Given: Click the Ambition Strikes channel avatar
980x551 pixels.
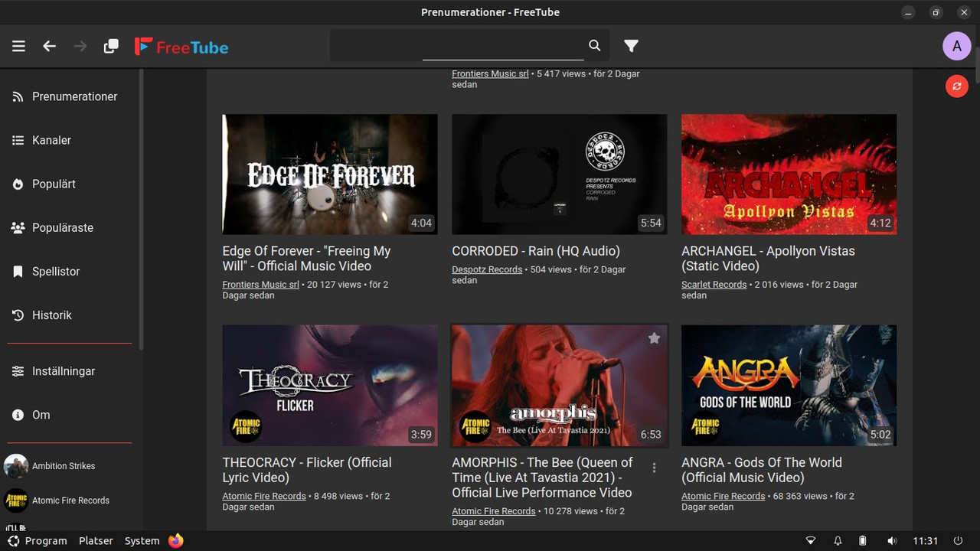Looking at the screenshot, I should coord(15,465).
